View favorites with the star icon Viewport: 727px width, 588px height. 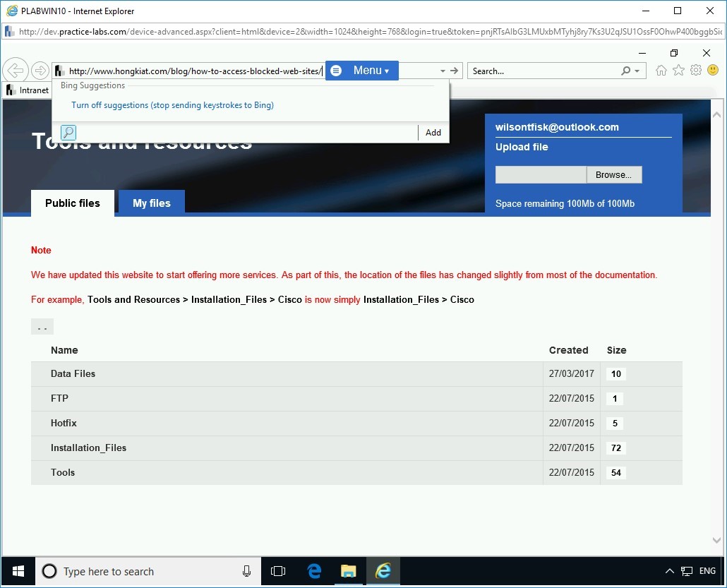tap(678, 71)
